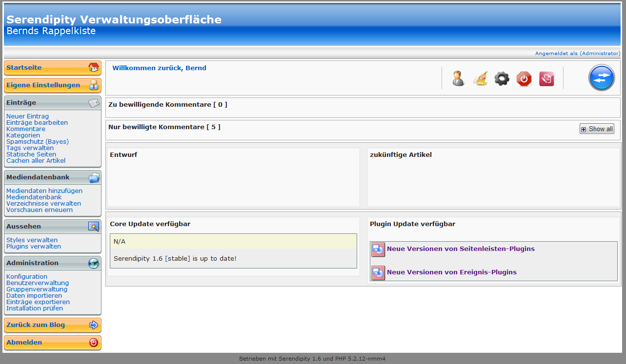Log out using the Abmelden button
This screenshot has height=364, width=626.
pyautogui.click(x=24, y=343)
